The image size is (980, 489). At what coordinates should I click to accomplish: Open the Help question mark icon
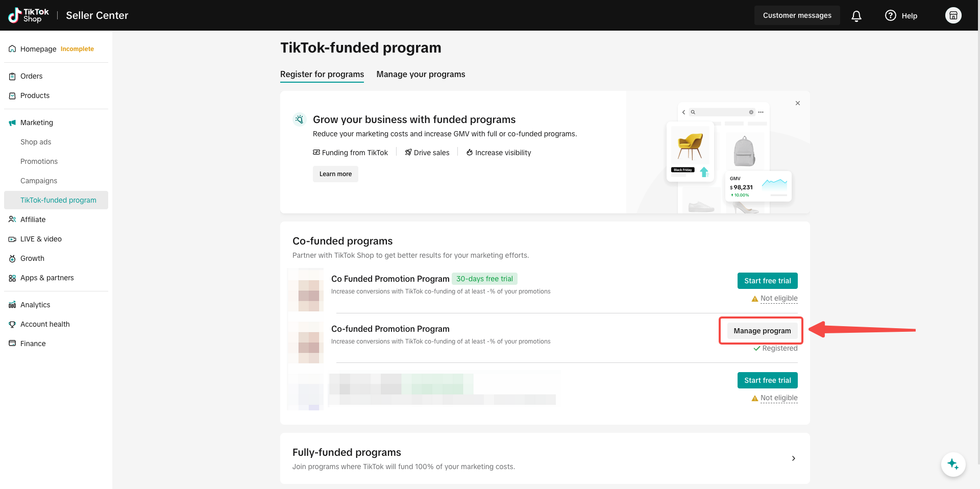891,16
